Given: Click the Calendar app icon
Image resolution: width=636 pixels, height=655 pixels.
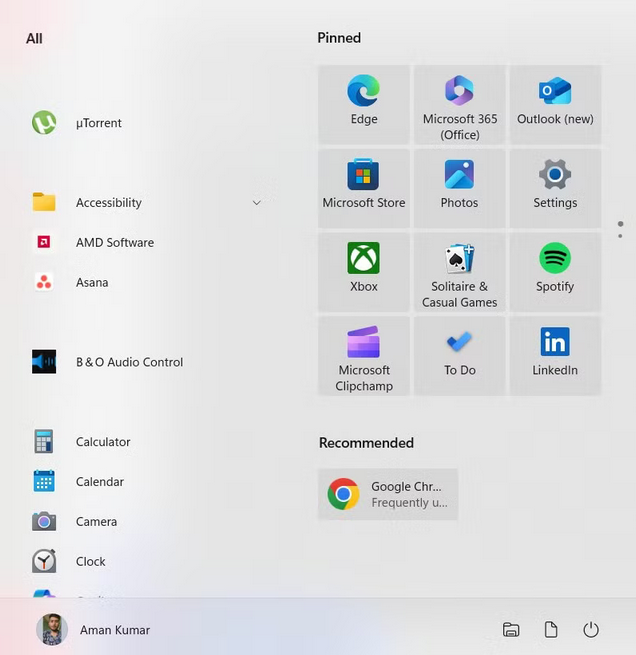Looking at the screenshot, I should click(44, 481).
